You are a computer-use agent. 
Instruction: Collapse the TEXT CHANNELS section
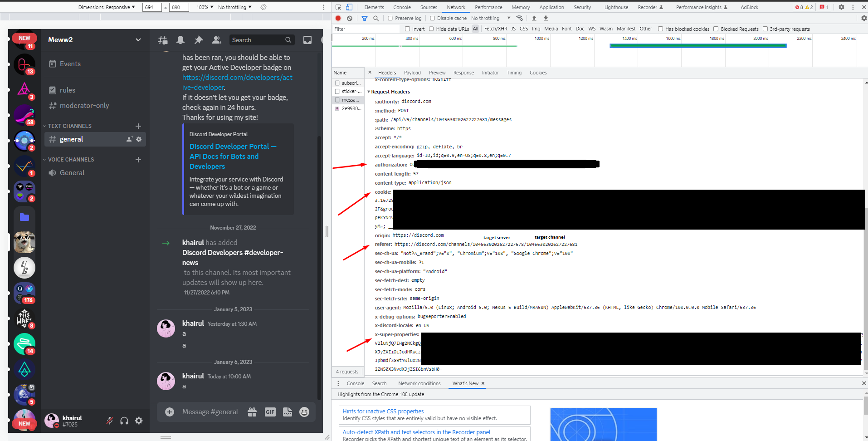pyautogui.click(x=44, y=126)
